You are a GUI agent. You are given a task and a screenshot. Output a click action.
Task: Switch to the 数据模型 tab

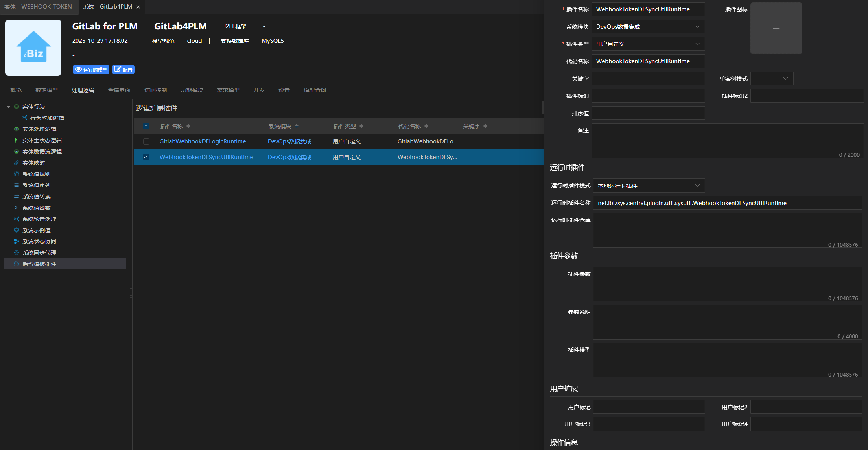click(x=46, y=90)
